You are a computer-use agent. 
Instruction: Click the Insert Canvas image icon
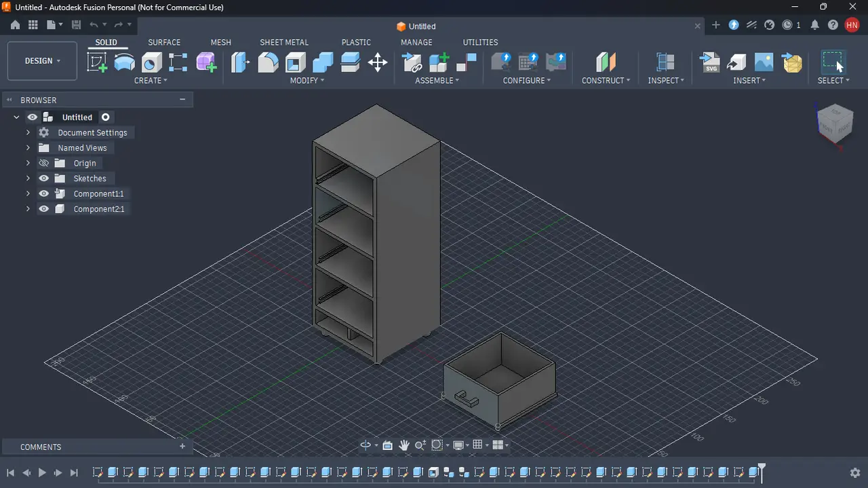pos(764,62)
